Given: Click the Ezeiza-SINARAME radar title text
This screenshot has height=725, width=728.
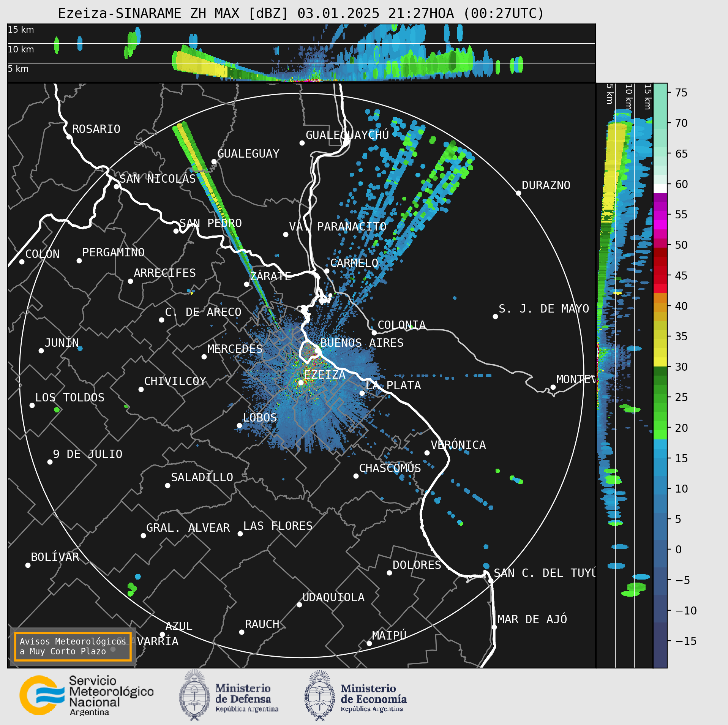Looking at the screenshot, I should [301, 13].
